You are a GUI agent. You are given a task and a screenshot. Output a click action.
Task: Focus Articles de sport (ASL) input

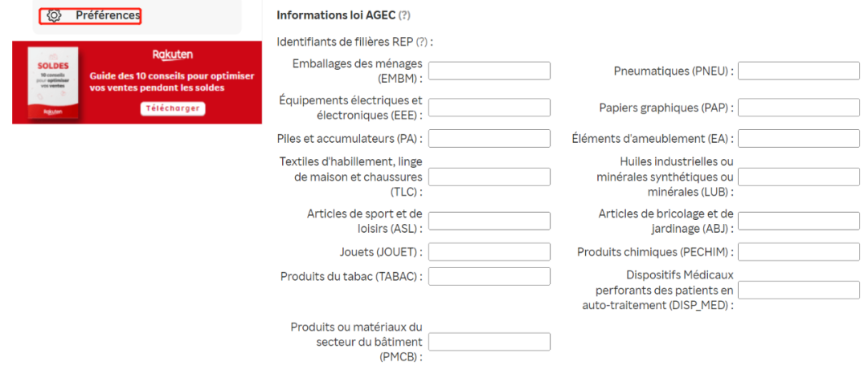489,221
